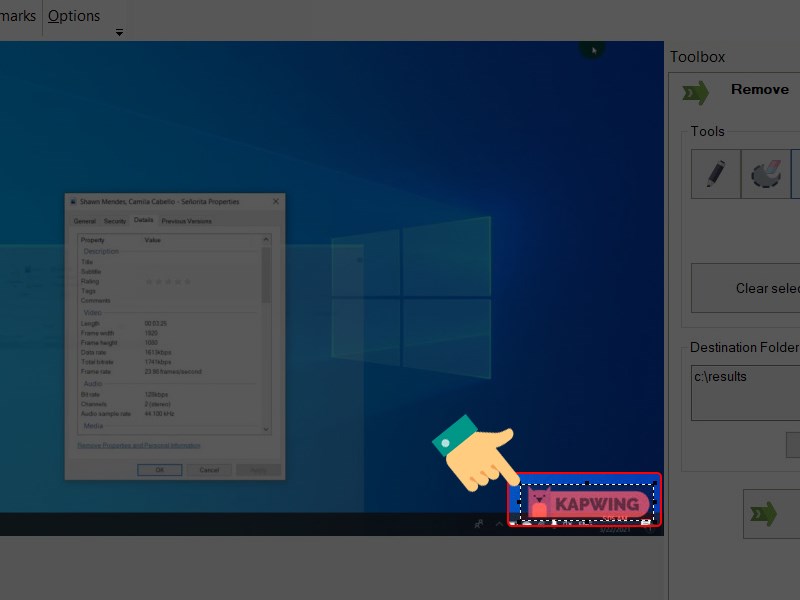Open the toolbar overflow arrow under Options
This screenshot has width=800, height=600.
[x=119, y=33]
